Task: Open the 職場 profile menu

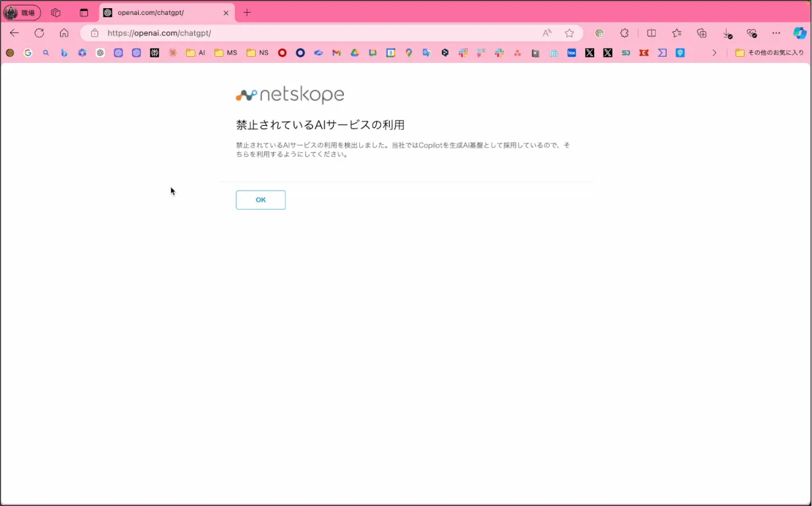Action: click(x=22, y=12)
